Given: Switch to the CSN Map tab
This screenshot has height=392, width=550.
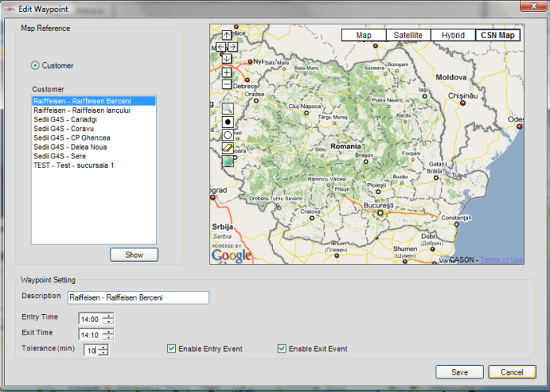Looking at the screenshot, I should point(497,35).
